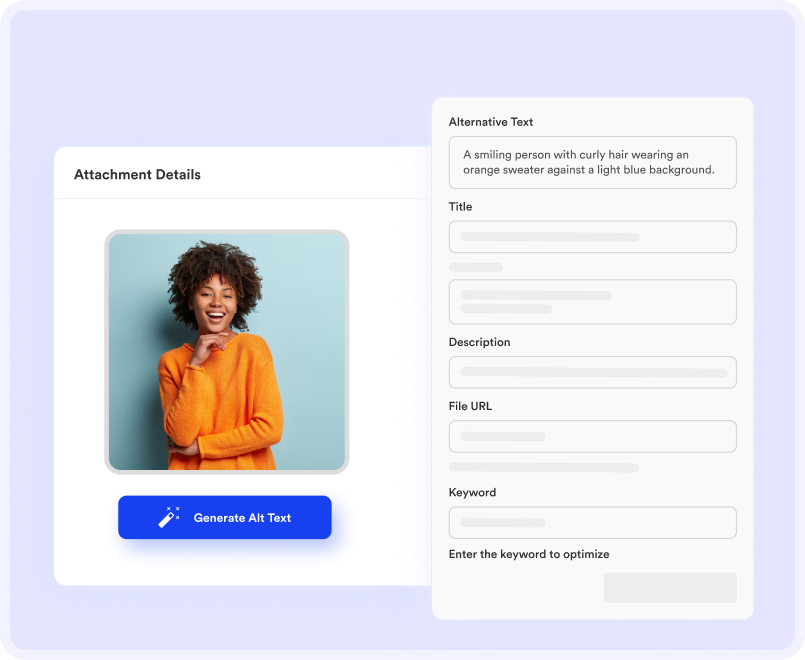The width and height of the screenshot is (805, 660).
Task: Click the 'Enter the keyword to optimize' hint
Action: [x=529, y=554]
